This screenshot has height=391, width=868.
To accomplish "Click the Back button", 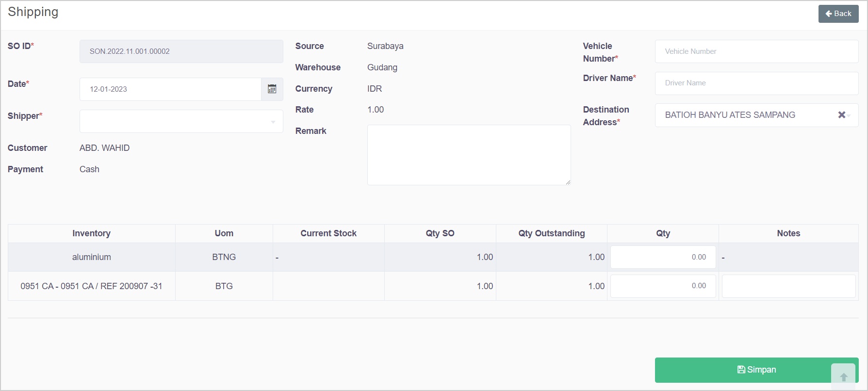I will (x=838, y=14).
